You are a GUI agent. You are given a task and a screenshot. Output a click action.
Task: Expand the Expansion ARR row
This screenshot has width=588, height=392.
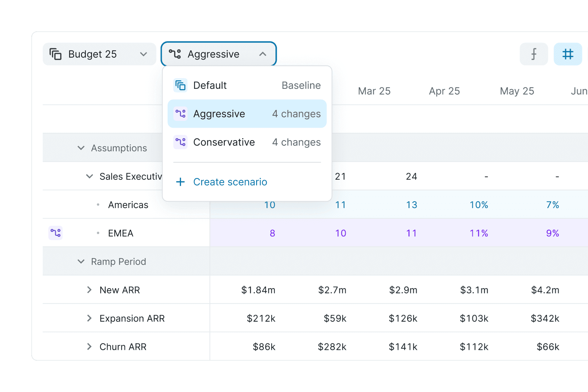point(89,318)
